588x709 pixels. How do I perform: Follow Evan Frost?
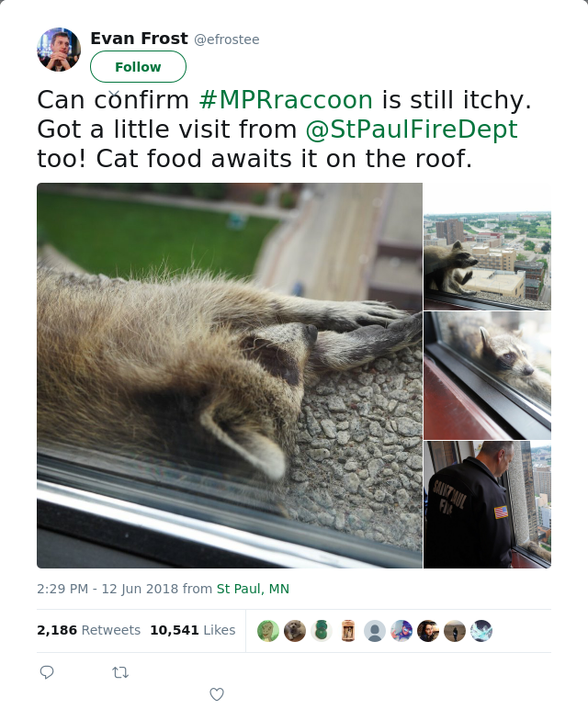click(x=138, y=66)
